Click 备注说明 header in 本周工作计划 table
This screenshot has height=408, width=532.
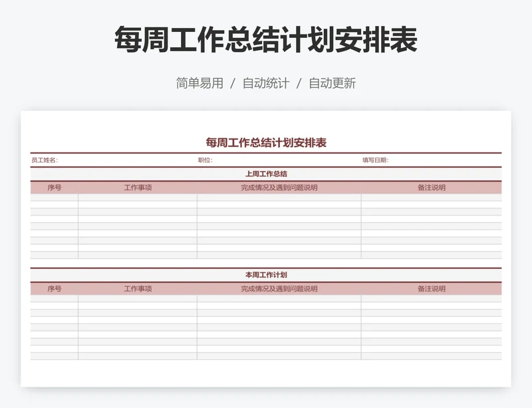pos(431,289)
